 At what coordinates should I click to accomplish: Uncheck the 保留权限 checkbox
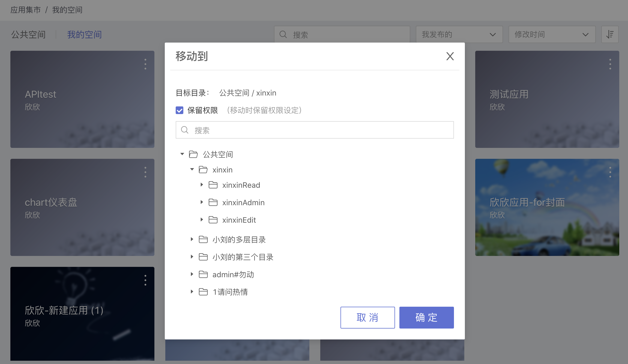coord(180,110)
